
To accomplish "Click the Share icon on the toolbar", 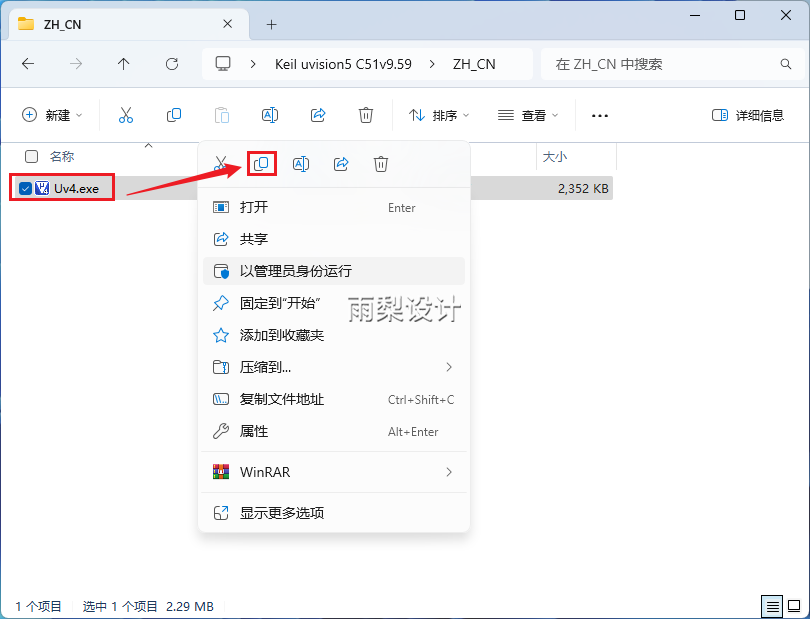I will pyautogui.click(x=318, y=115).
